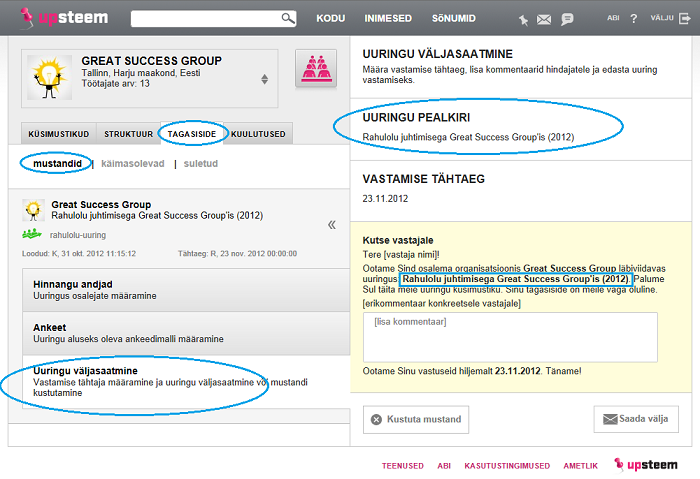
Task: Click the search input field
Action: [x=213, y=18]
